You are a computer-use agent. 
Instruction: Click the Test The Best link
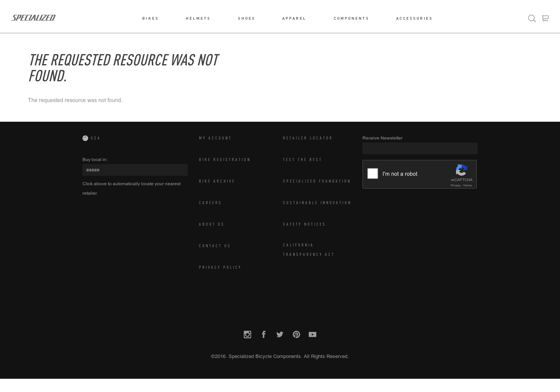pos(303,160)
